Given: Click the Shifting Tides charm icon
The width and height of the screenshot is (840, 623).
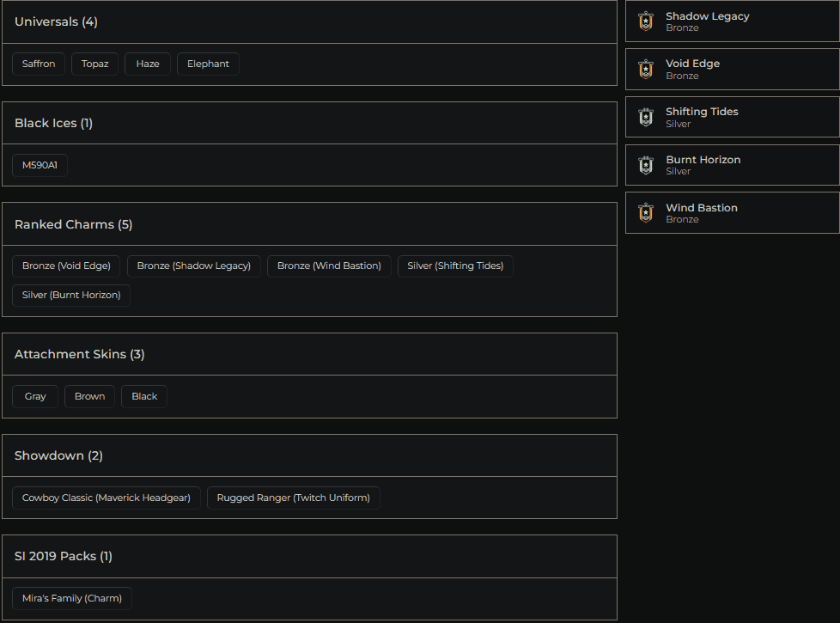Looking at the screenshot, I should click(646, 117).
